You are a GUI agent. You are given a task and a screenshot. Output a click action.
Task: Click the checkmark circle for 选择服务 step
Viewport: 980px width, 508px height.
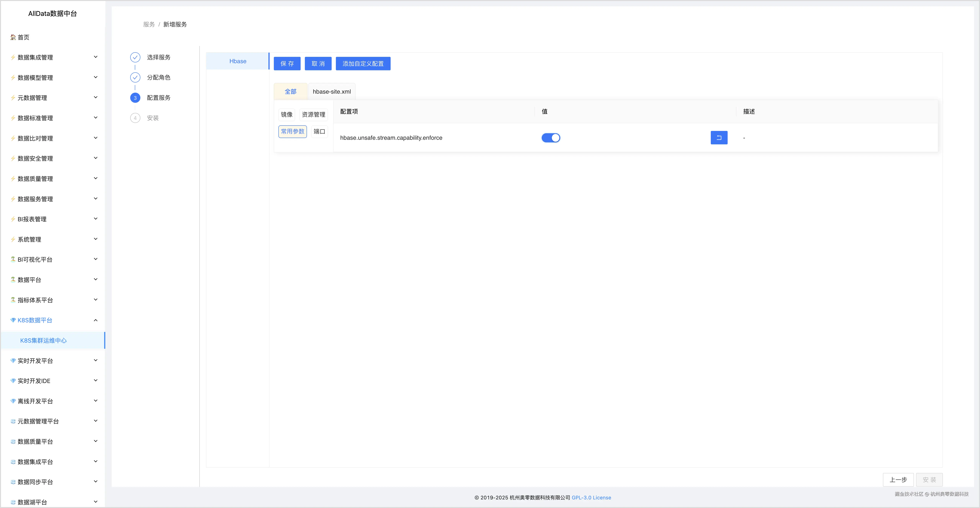pyautogui.click(x=135, y=57)
